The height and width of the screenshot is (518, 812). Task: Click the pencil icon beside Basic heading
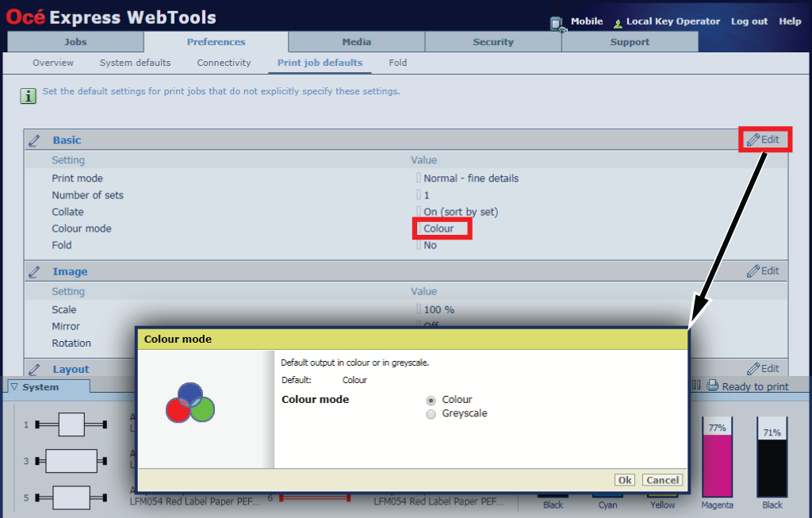tap(34, 140)
